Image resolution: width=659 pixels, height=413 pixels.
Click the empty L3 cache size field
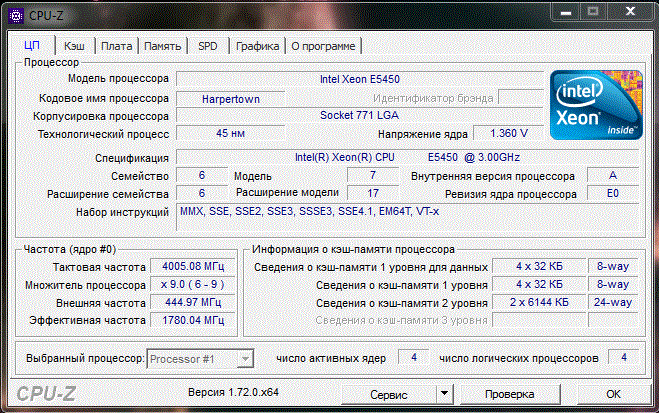click(539, 320)
